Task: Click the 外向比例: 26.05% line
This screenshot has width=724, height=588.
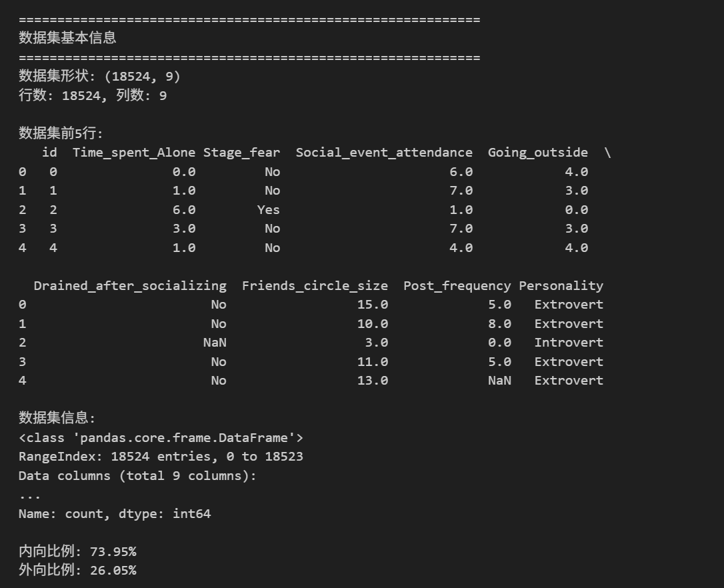Action: click(77, 570)
